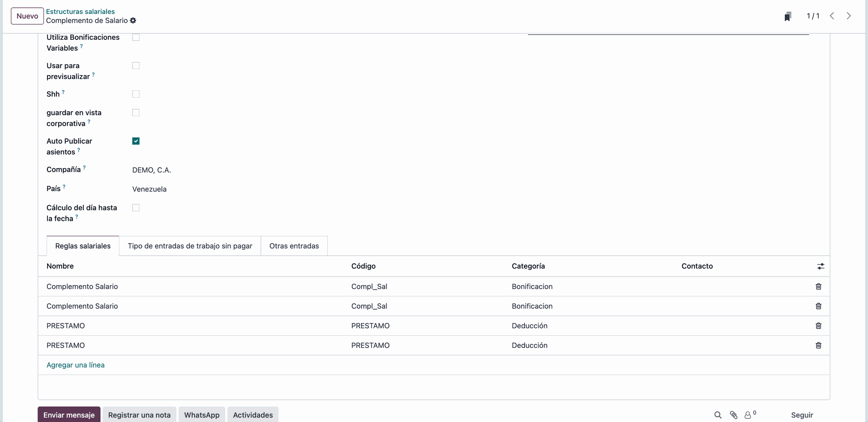
Task: Open the País field Venezuela
Action: 149,189
